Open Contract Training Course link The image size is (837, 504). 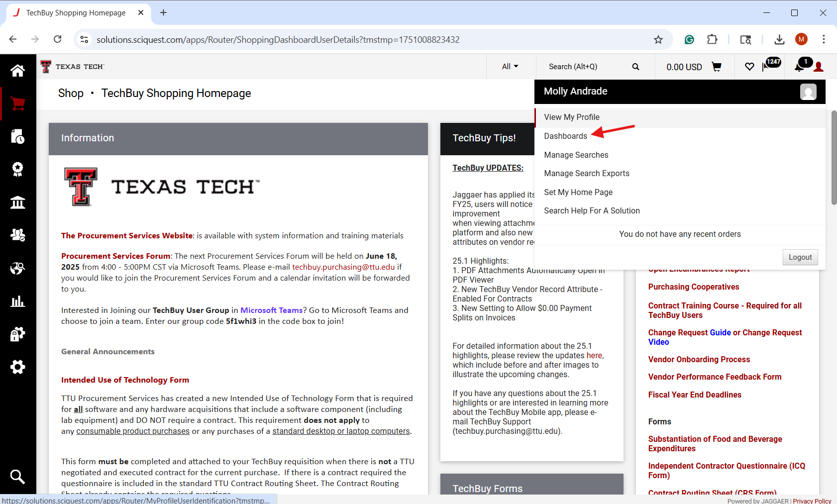725,310
